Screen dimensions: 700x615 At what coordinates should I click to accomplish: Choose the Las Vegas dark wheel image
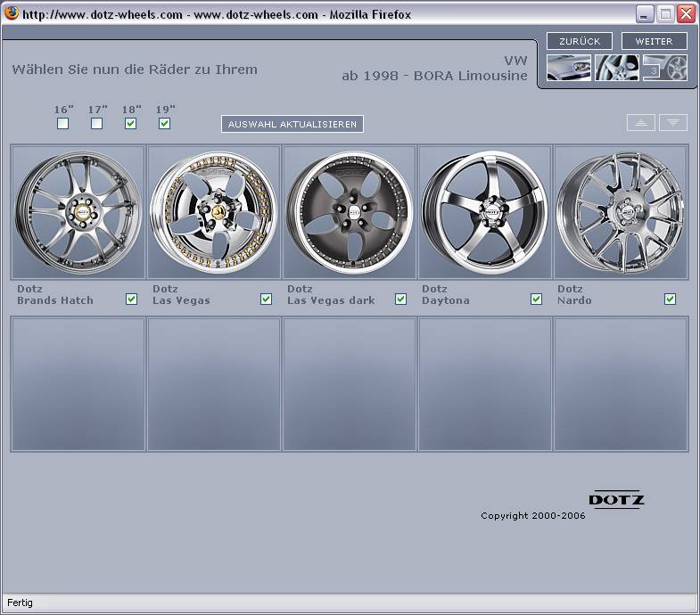click(350, 212)
